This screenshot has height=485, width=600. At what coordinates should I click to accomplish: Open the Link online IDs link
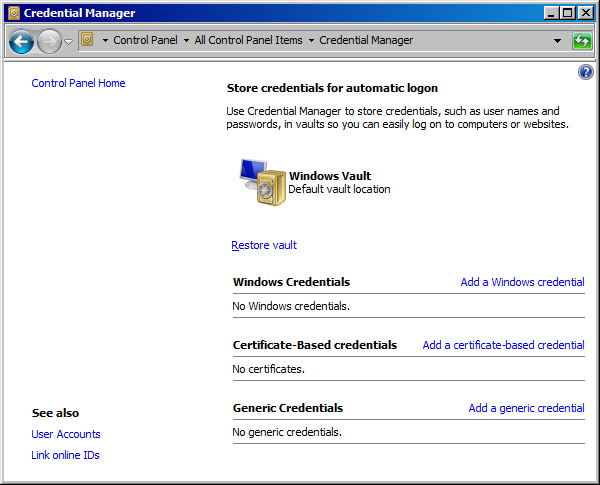pos(66,455)
